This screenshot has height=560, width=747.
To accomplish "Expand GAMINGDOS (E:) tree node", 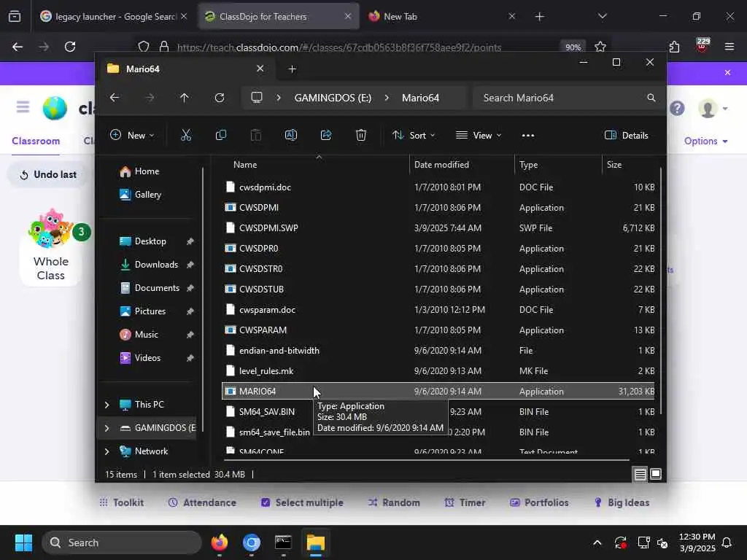I will 107,428.
